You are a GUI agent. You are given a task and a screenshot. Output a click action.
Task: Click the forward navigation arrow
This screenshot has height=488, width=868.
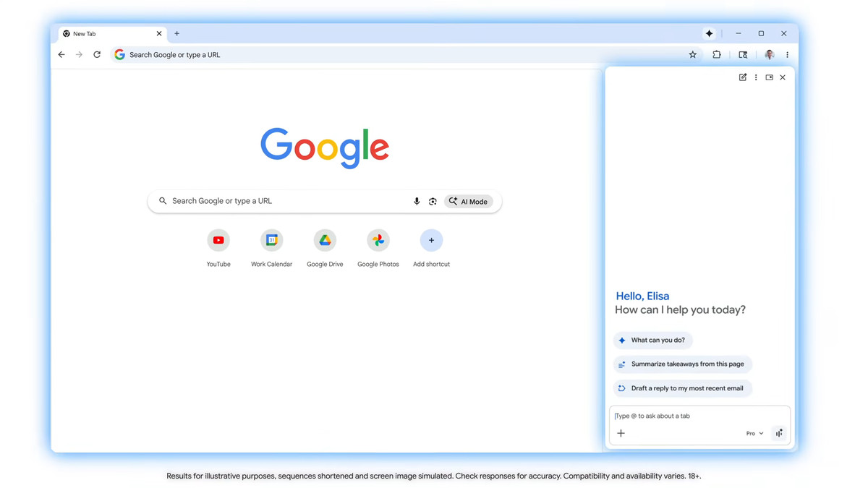[x=79, y=54]
